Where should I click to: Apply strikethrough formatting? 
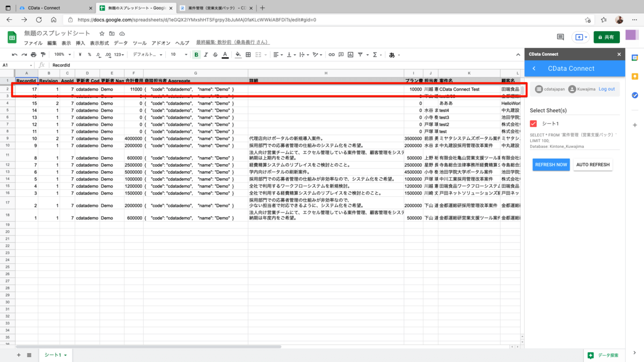[215, 55]
